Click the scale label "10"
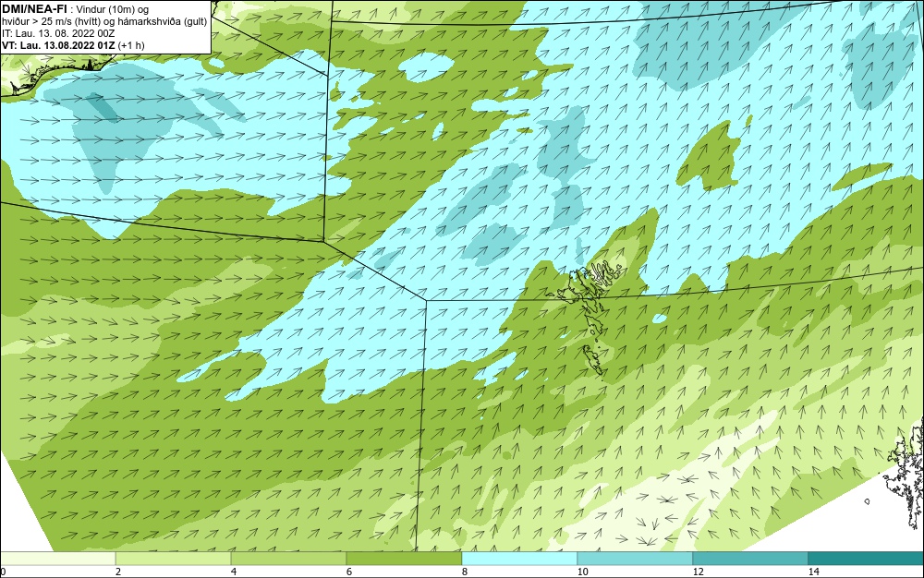Screen dimensions: 924x578 tap(582, 572)
